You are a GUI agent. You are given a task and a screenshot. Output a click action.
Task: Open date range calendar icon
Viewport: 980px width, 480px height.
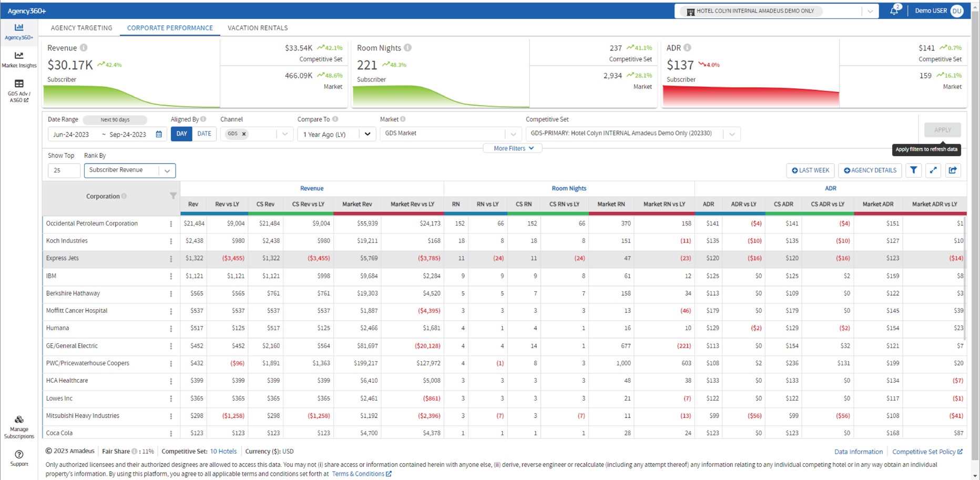(x=159, y=134)
